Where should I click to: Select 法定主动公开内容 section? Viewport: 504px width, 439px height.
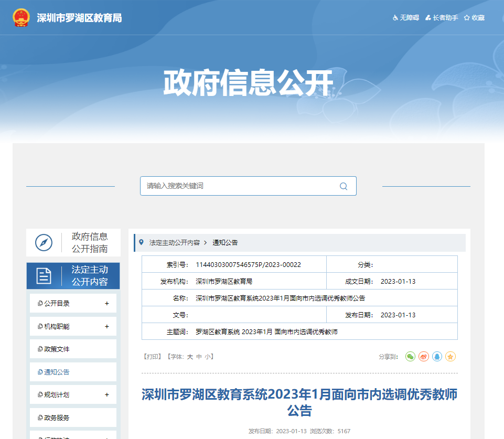click(73, 276)
